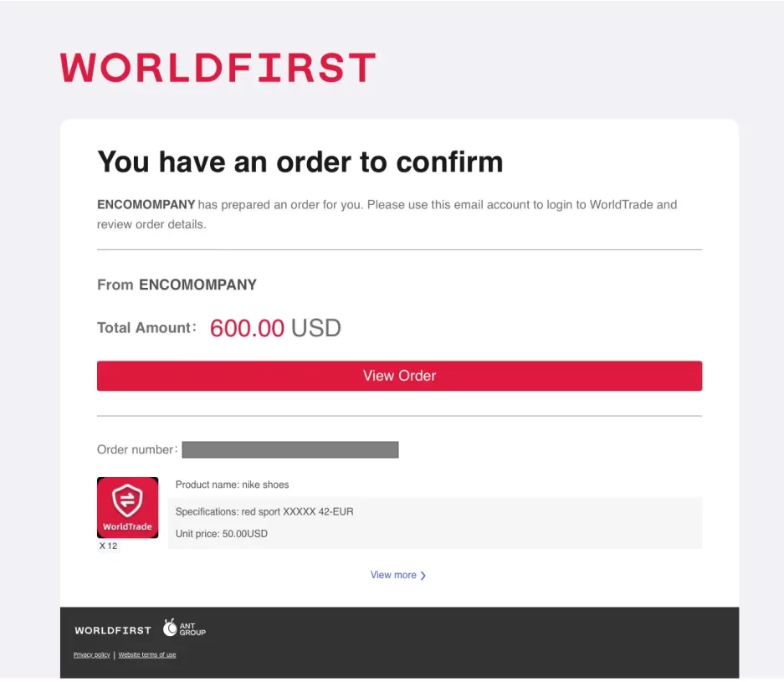
Task: Click the From ENCOMOMPANY sender line
Action: [x=177, y=285]
